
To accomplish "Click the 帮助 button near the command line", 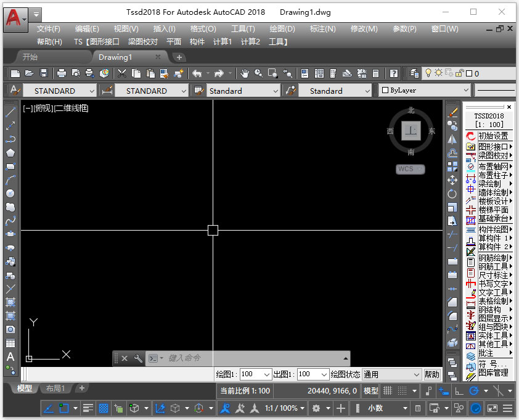I will pos(433,374).
